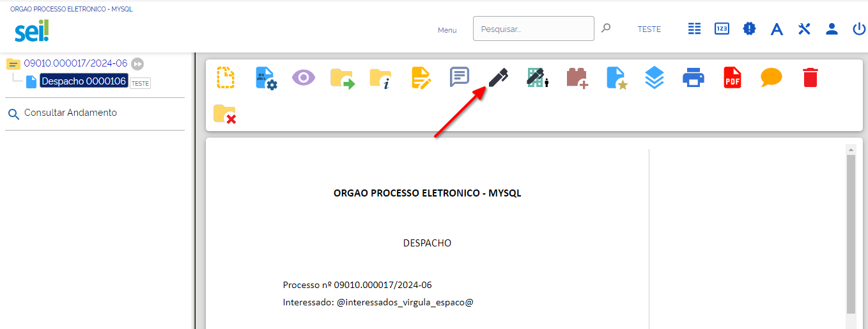Select Despacho 0000106 in the tree
This screenshot has width=868, height=329.
pyautogui.click(x=84, y=81)
